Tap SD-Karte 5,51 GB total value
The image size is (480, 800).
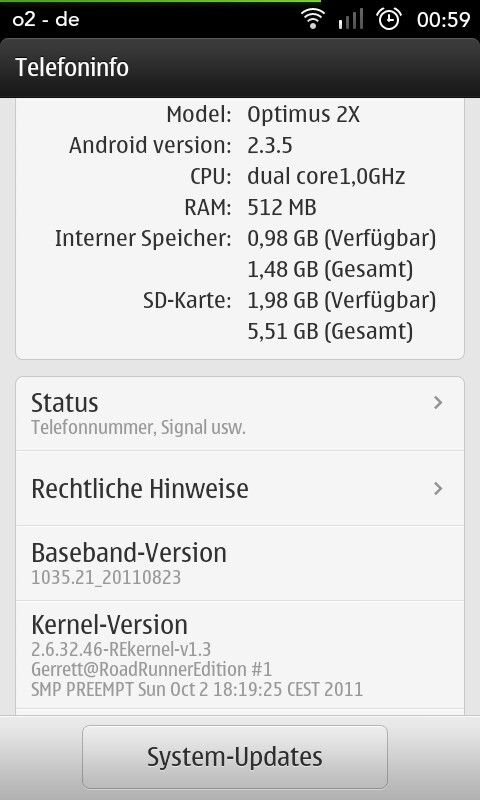tap(330, 332)
